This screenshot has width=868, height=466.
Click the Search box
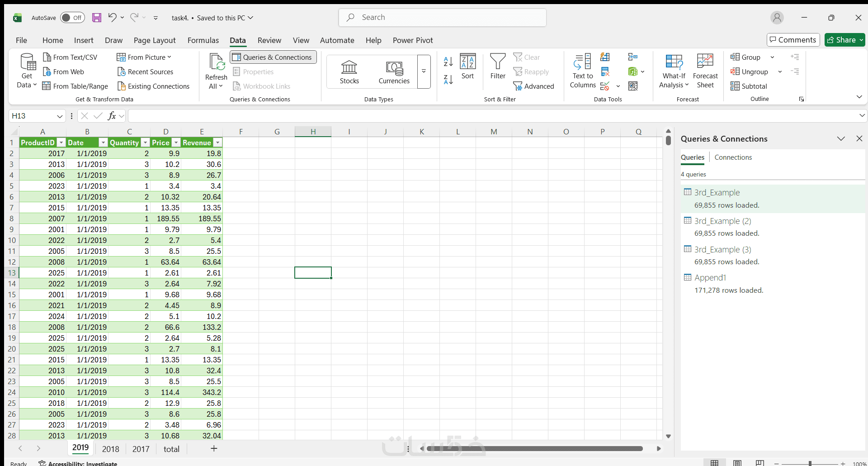point(443,18)
